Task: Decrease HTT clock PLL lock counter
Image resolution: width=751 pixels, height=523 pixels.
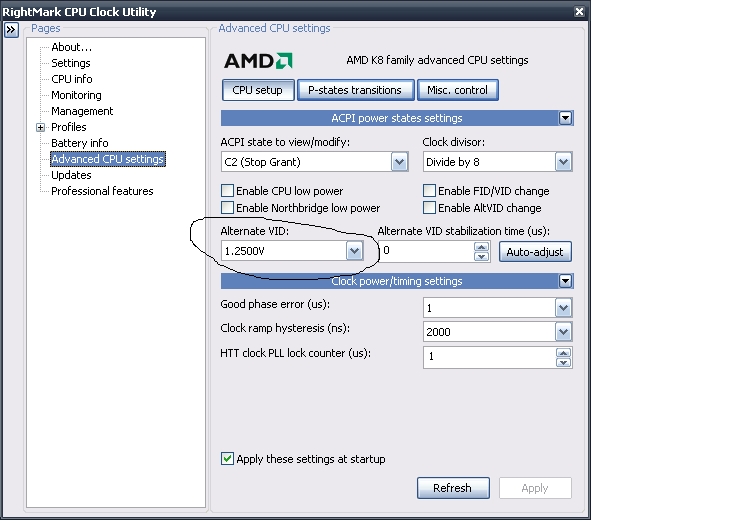Action: (x=563, y=363)
